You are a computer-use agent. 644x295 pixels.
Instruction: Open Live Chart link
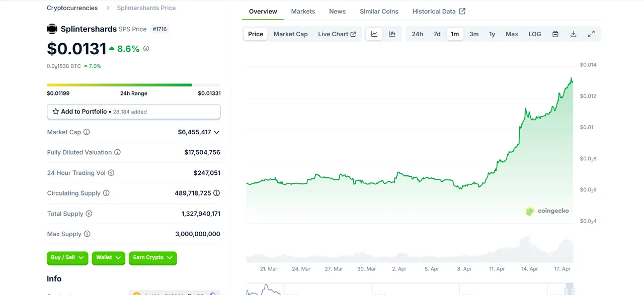click(x=337, y=34)
